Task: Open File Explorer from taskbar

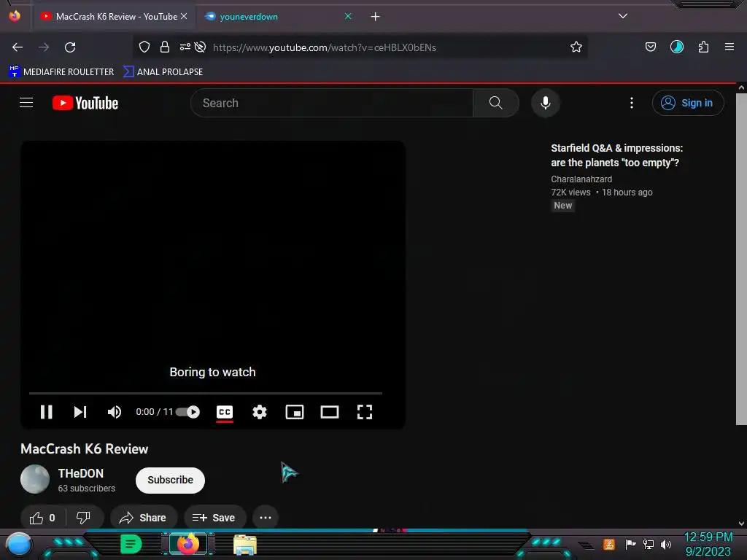Action: (245, 545)
